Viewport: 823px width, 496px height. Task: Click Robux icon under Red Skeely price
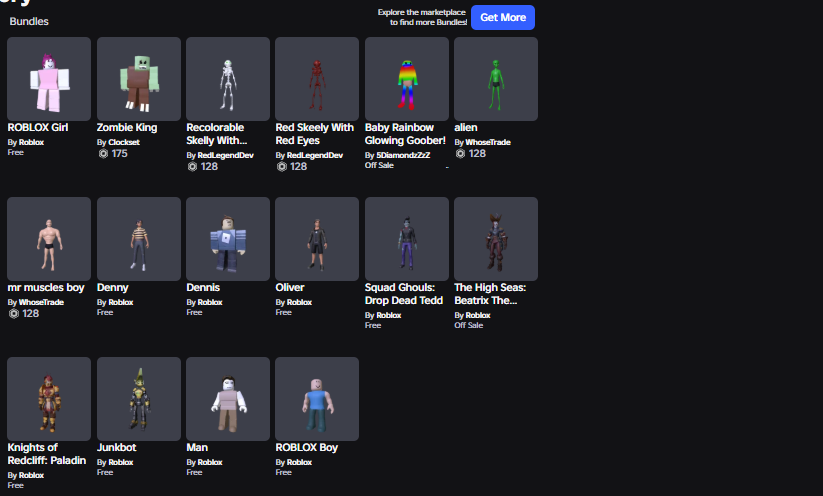[282, 167]
